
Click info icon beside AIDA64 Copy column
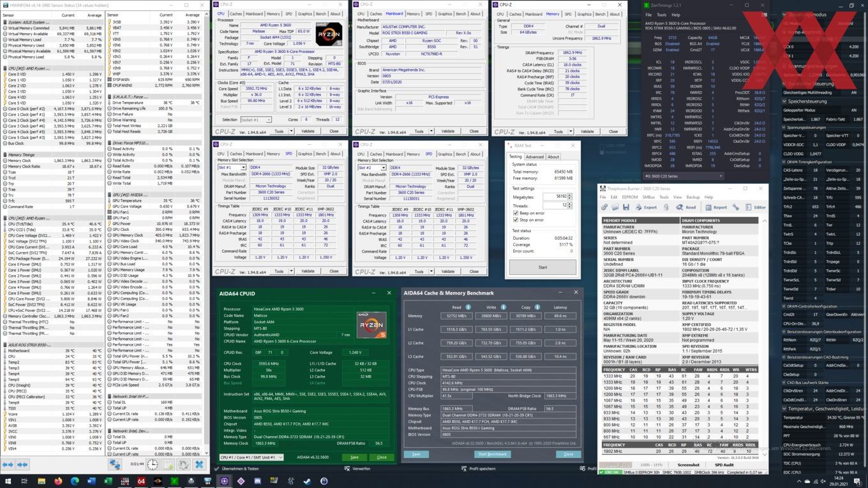pyautogui.click(x=537, y=307)
